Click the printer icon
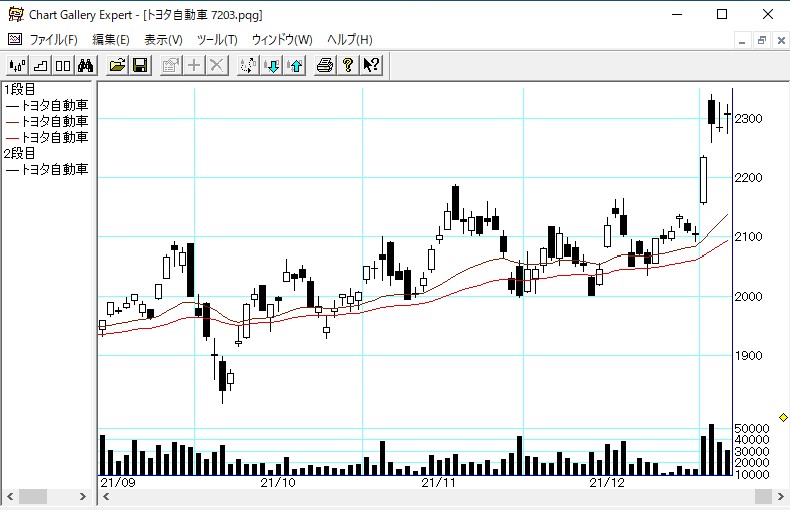790x510 pixels. coord(325,66)
